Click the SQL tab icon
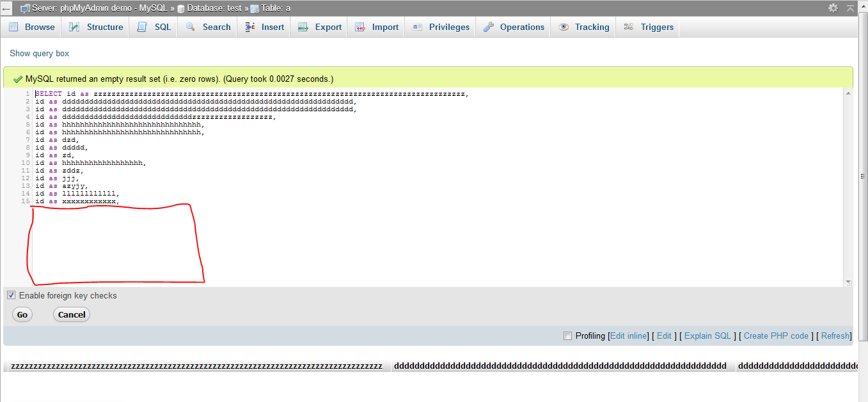Screen dimensions: 868x402 (x=143, y=27)
